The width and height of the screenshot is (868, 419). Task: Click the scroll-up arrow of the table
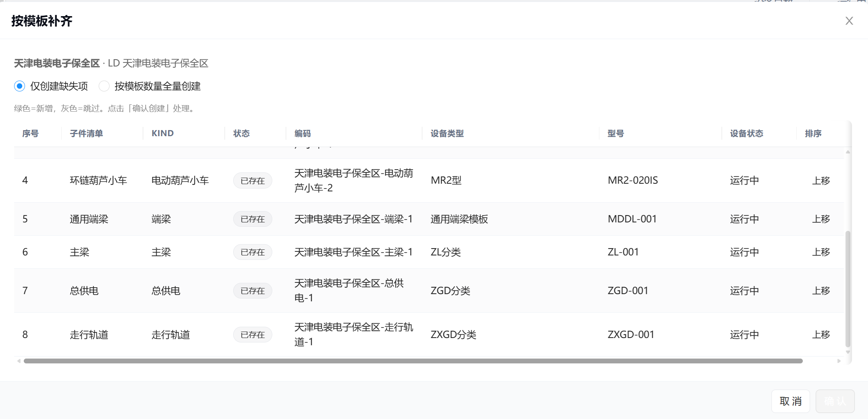pyautogui.click(x=847, y=152)
